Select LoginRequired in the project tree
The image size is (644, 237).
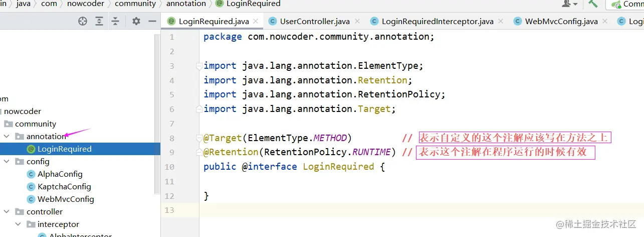coord(65,149)
